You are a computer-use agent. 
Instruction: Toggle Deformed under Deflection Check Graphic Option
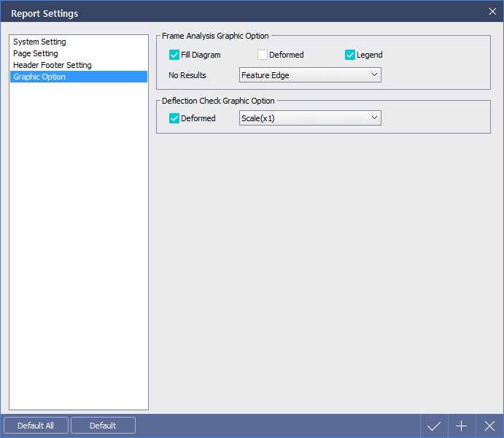coord(174,118)
